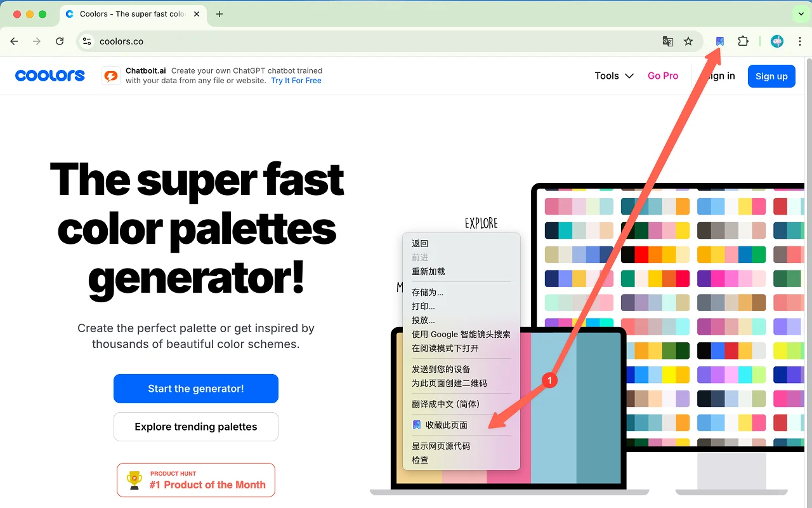Open site information icon beside the URL
The width and height of the screenshot is (812, 508).
(x=88, y=41)
